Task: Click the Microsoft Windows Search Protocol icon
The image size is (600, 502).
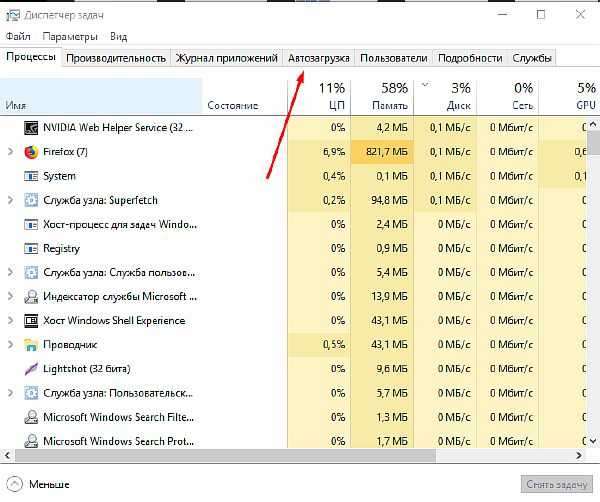Action: coord(31,441)
